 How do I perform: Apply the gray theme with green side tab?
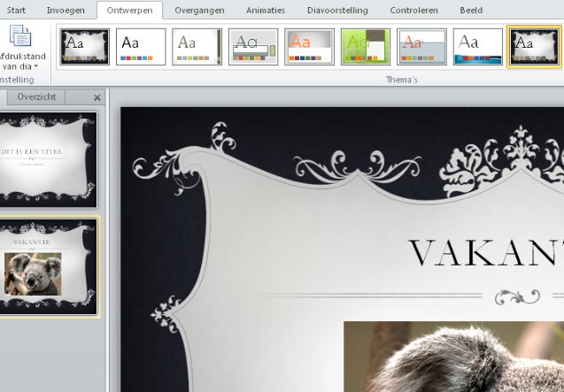[x=253, y=47]
